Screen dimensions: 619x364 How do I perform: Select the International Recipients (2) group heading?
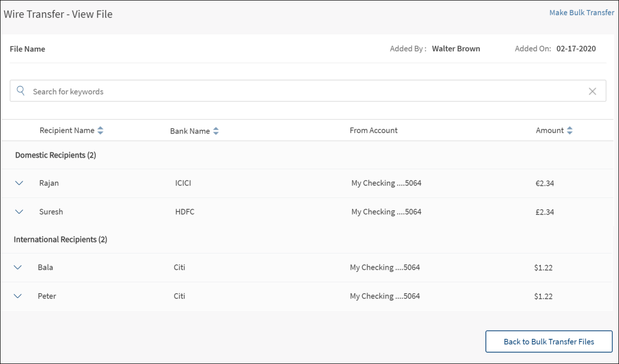pos(60,240)
